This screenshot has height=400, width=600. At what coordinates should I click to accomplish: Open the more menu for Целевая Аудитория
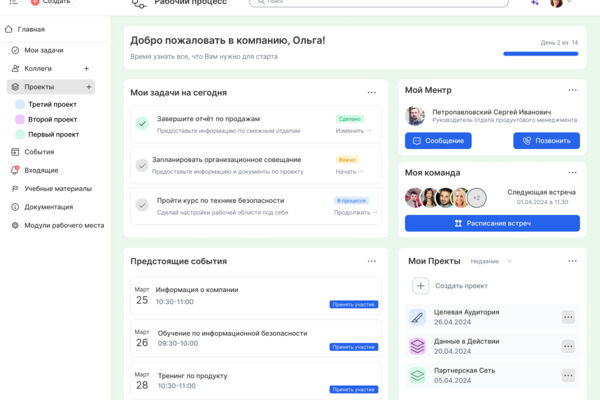tap(568, 317)
